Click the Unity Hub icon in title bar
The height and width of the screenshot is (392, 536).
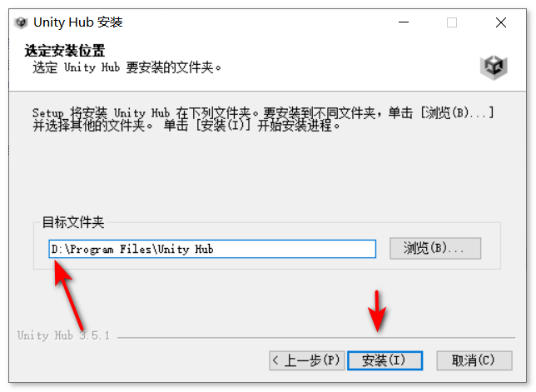pos(21,22)
